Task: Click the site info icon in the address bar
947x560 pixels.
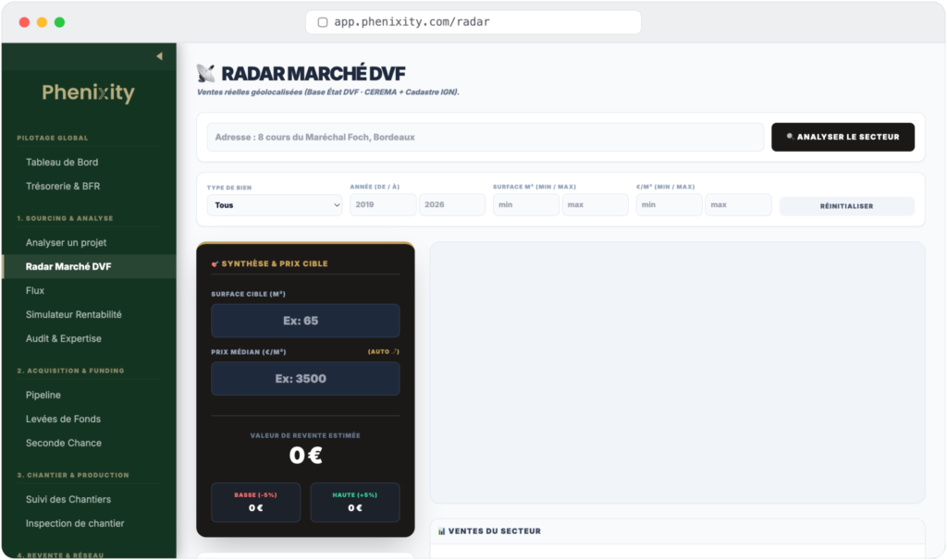Action: click(323, 22)
